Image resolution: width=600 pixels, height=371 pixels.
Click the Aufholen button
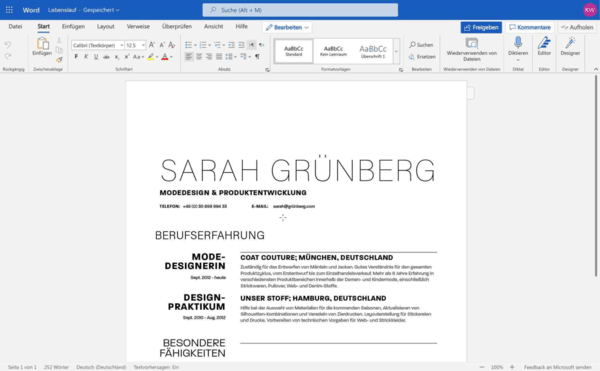pos(577,27)
